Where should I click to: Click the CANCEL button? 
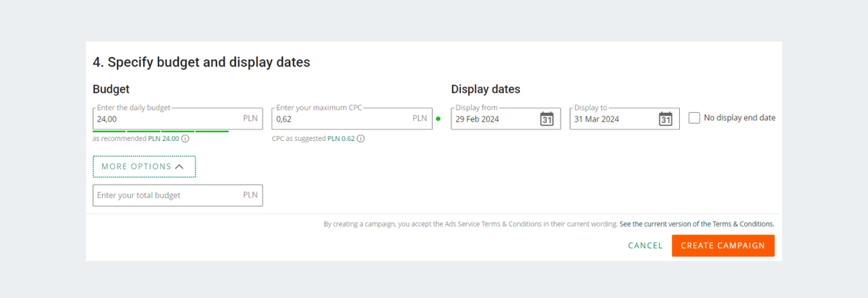click(x=645, y=246)
